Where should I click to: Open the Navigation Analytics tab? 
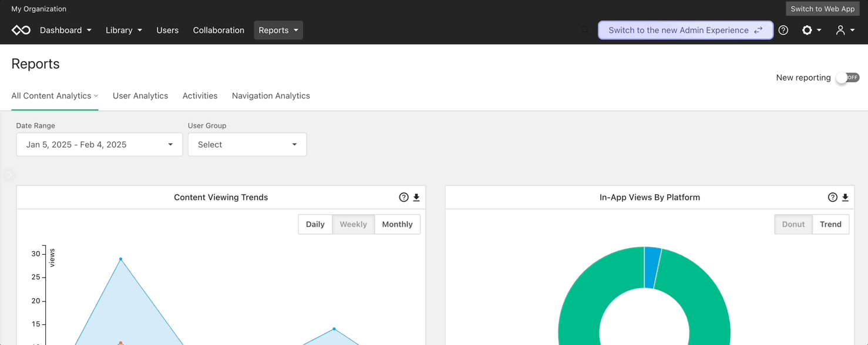271,96
